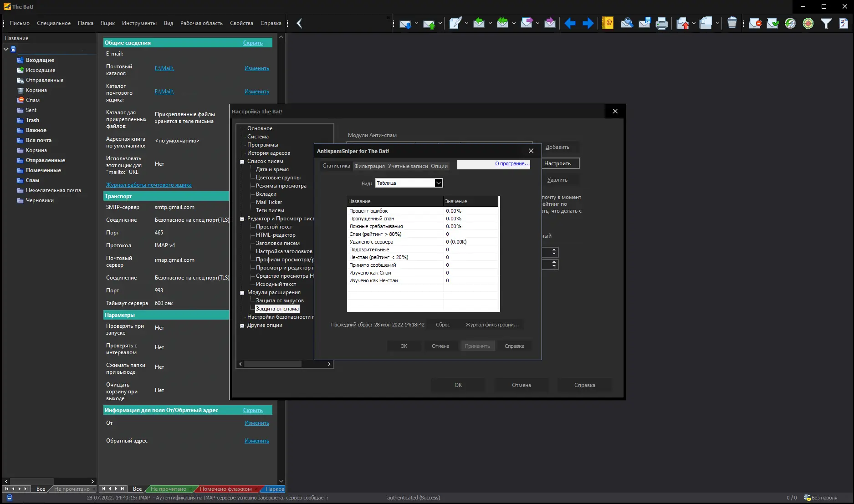
Task: Collapse the Редактор и Просмотр писем node
Action: point(242,219)
